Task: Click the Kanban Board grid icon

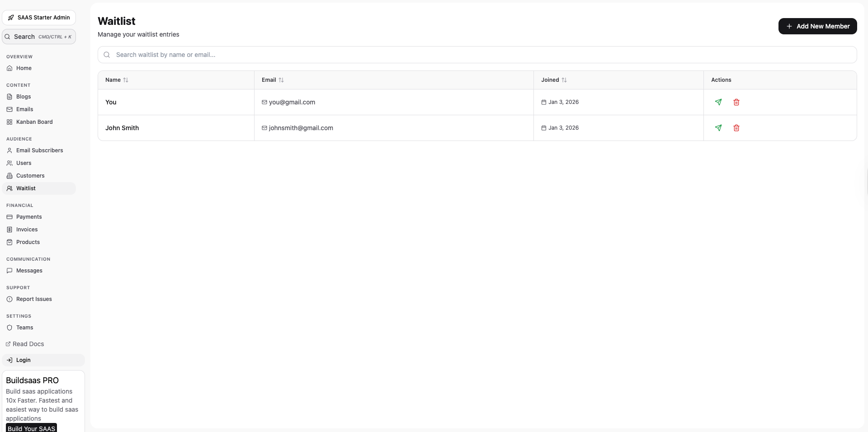Action: tap(9, 122)
